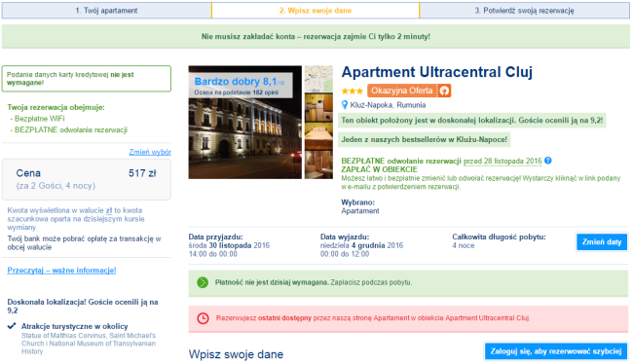
Task: Go to step 3 Potwierdź swoją rezerwację
Action: click(524, 11)
